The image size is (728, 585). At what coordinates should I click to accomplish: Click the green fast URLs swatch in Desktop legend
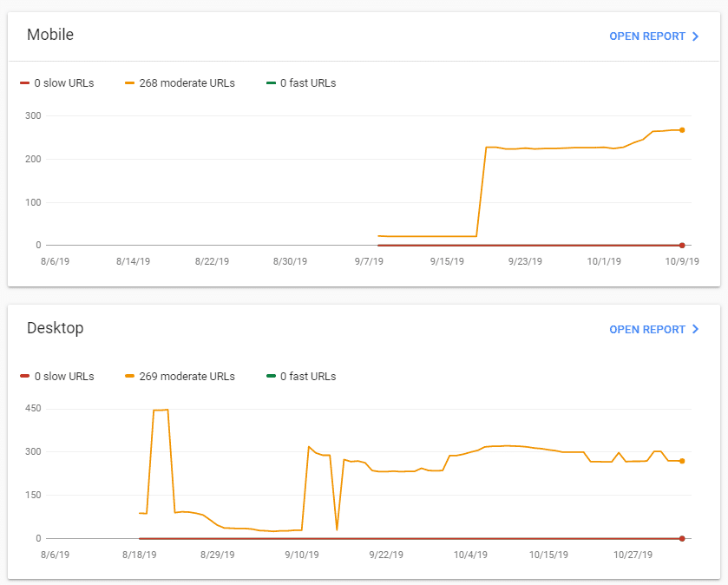coord(271,377)
